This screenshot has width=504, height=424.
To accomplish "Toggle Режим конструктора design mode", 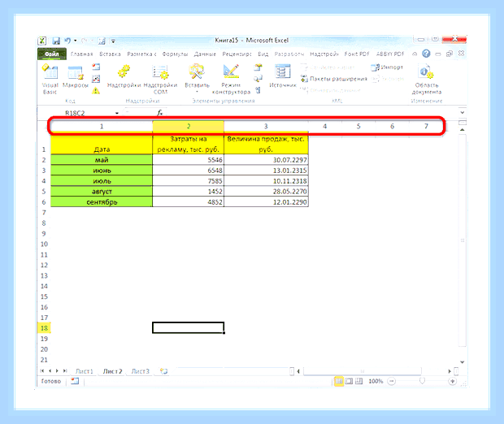I will [x=231, y=79].
